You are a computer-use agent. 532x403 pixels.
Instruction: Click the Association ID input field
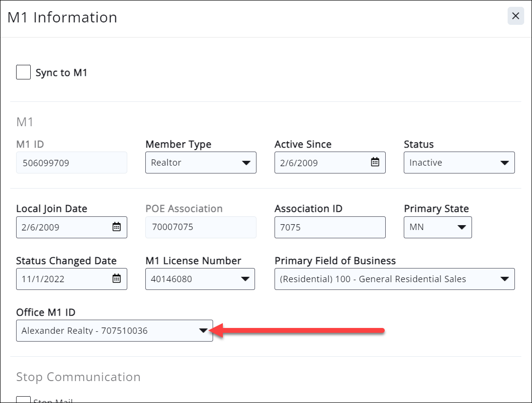coord(330,227)
